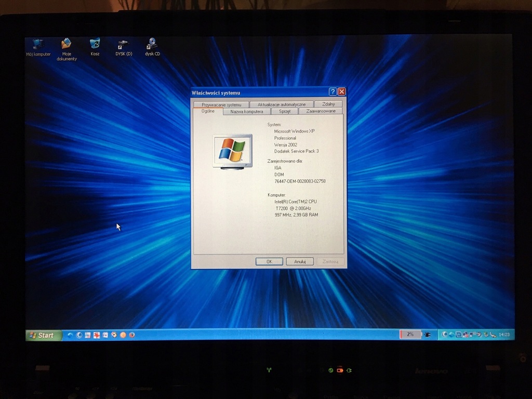The height and width of the screenshot is (399, 532).
Task: Click the Dodatek Service Pack 3 text
Action: coord(297,151)
